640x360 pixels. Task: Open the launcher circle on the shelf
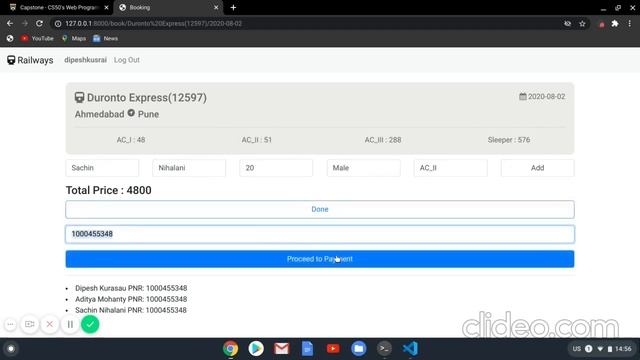tap(11, 349)
